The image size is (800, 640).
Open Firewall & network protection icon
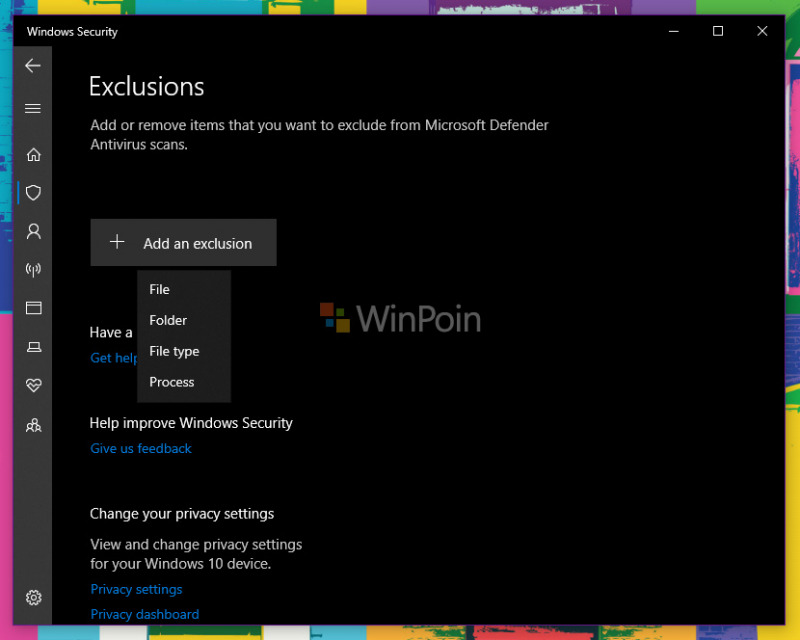[34, 269]
